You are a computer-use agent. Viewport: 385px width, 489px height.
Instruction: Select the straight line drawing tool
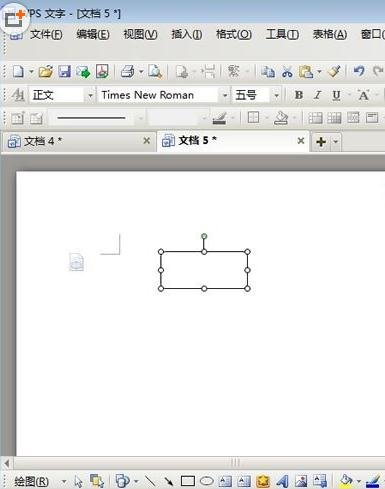point(150,481)
